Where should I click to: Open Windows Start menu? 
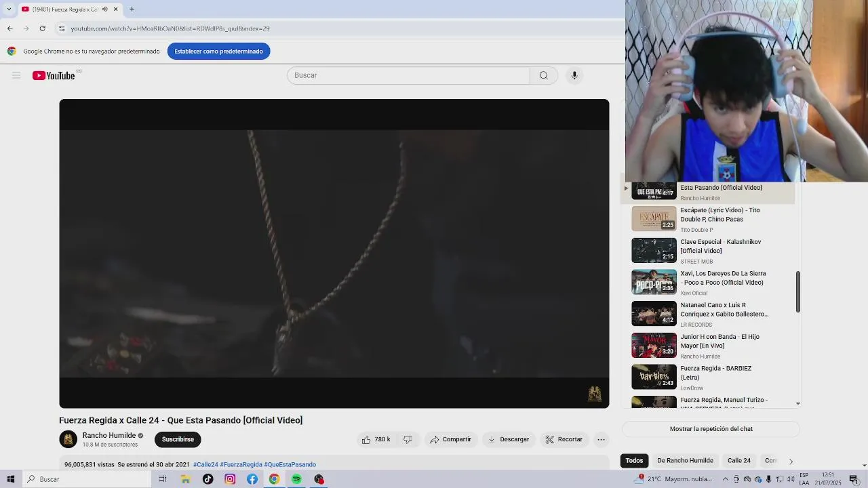click(x=11, y=479)
